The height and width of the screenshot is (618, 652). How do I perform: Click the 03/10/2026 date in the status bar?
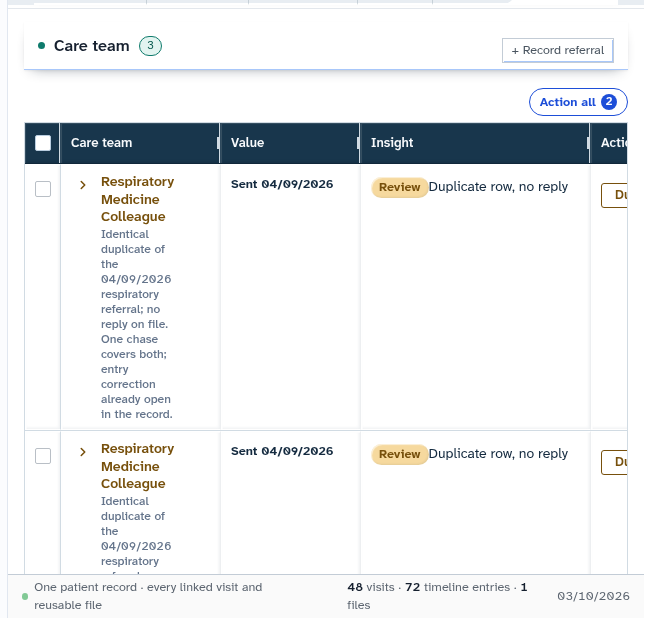(593, 596)
